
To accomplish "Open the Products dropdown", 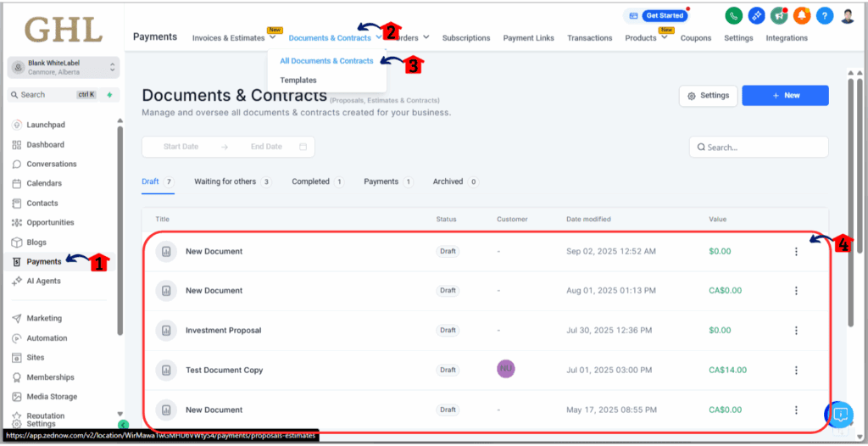I will pyautogui.click(x=646, y=37).
